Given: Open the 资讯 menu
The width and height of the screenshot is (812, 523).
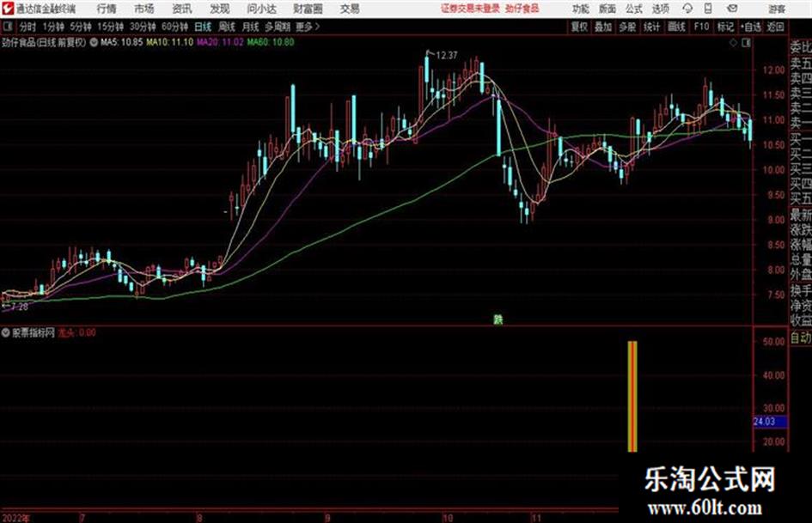Looking at the screenshot, I should click(x=182, y=9).
